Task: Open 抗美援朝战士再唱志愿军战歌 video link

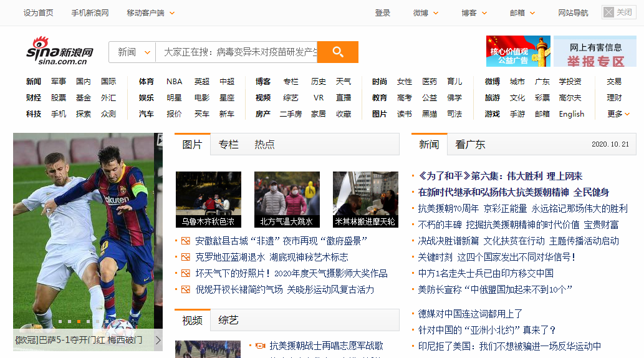Action: pos(326,346)
